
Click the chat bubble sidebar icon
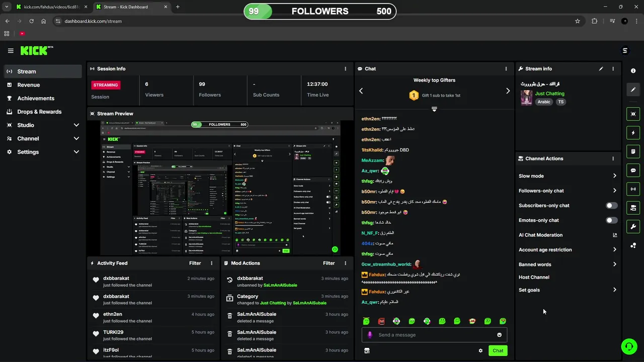[633, 170]
